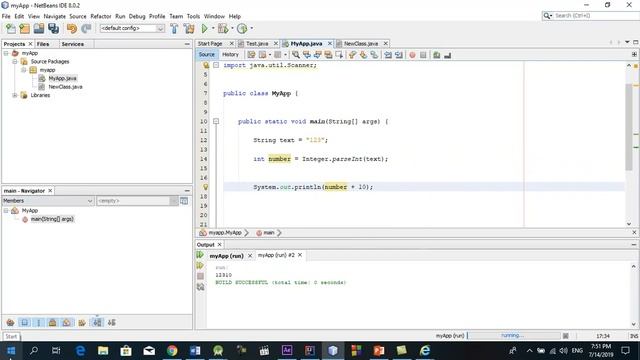This screenshot has width=640, height=360.
Task: Collapse the myApp project node
Action: [x=6, y=53]
